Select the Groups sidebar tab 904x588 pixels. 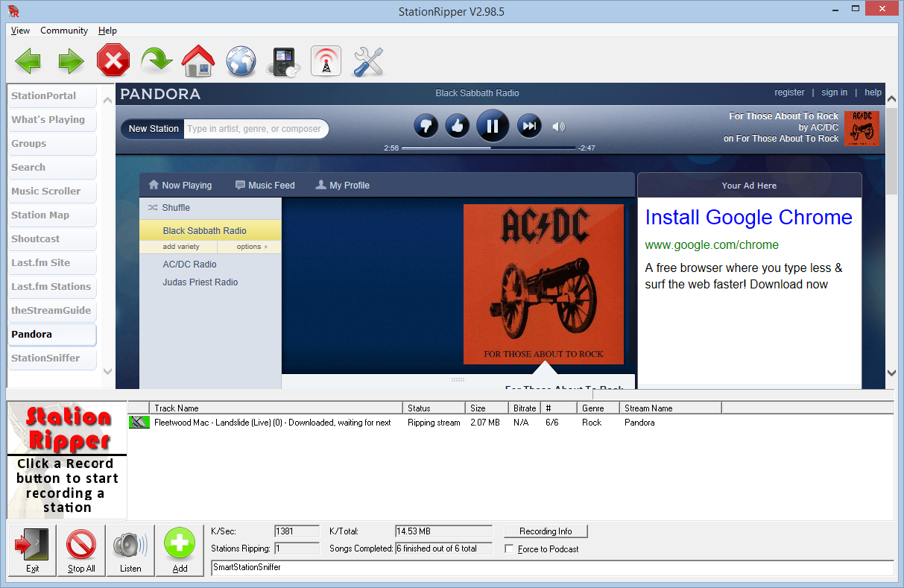click(52, 144)
